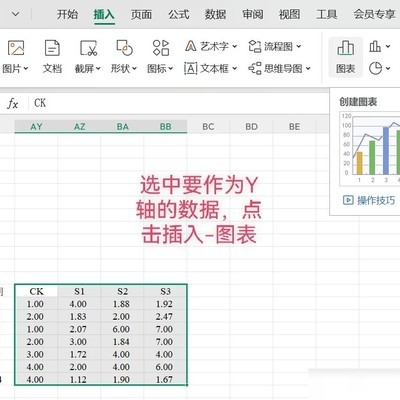Switch to the Tools (工具) tab
Viewport: 400px width, 400px height.
point(327,14)
